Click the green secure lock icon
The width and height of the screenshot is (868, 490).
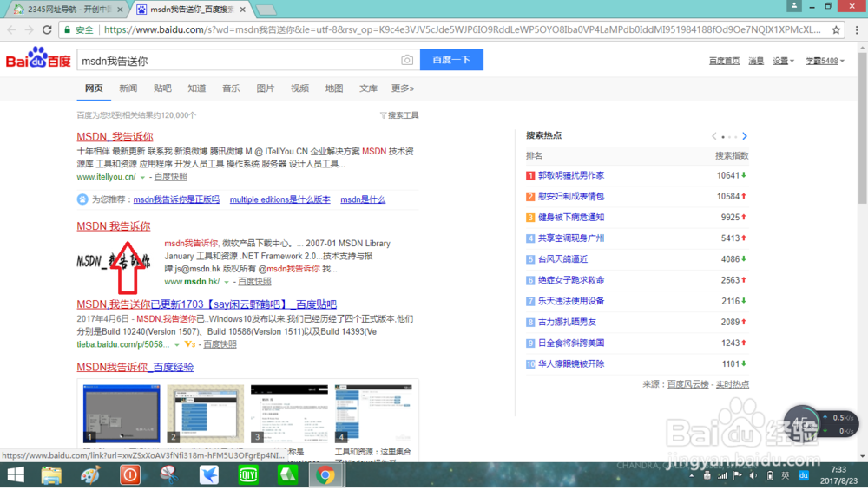[68, 29]
